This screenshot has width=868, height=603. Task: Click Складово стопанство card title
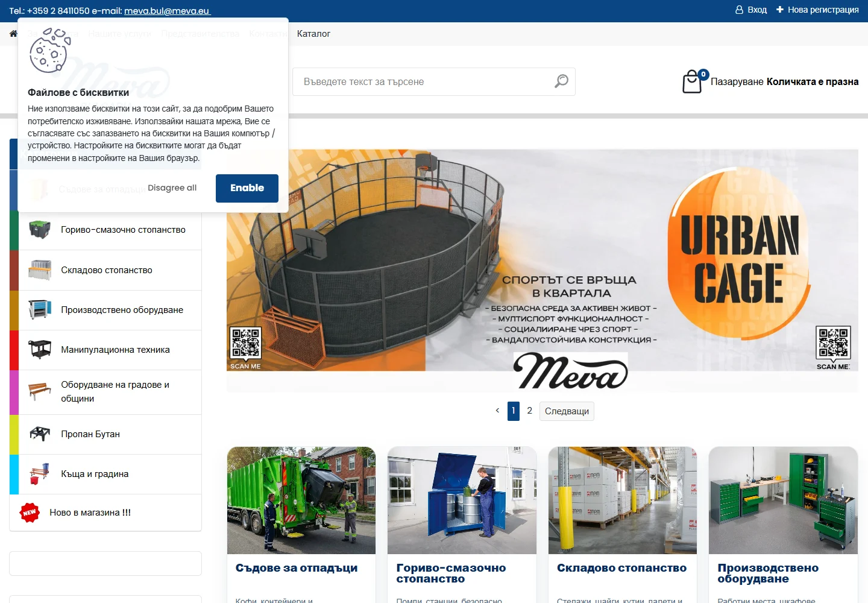[621, 568]
